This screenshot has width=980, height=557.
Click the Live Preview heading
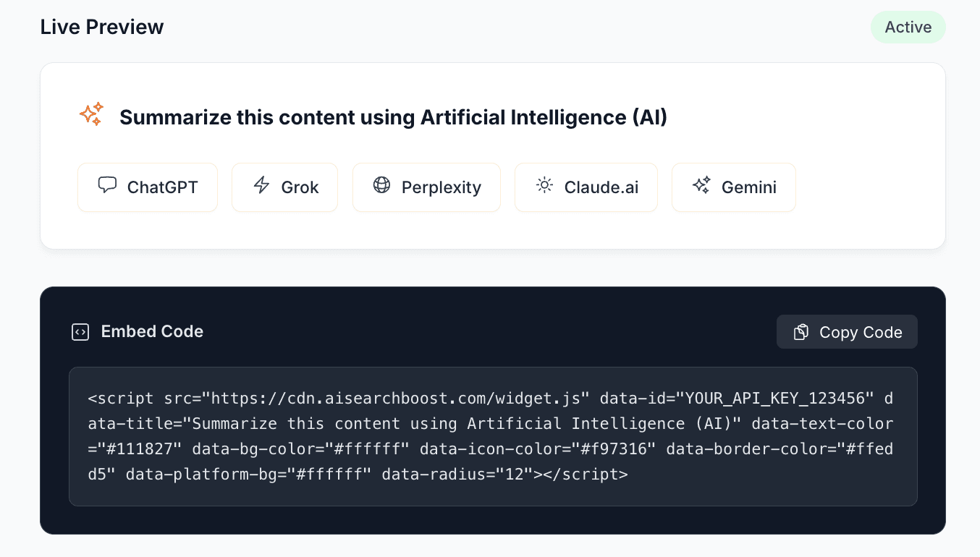tap(102, 27)
